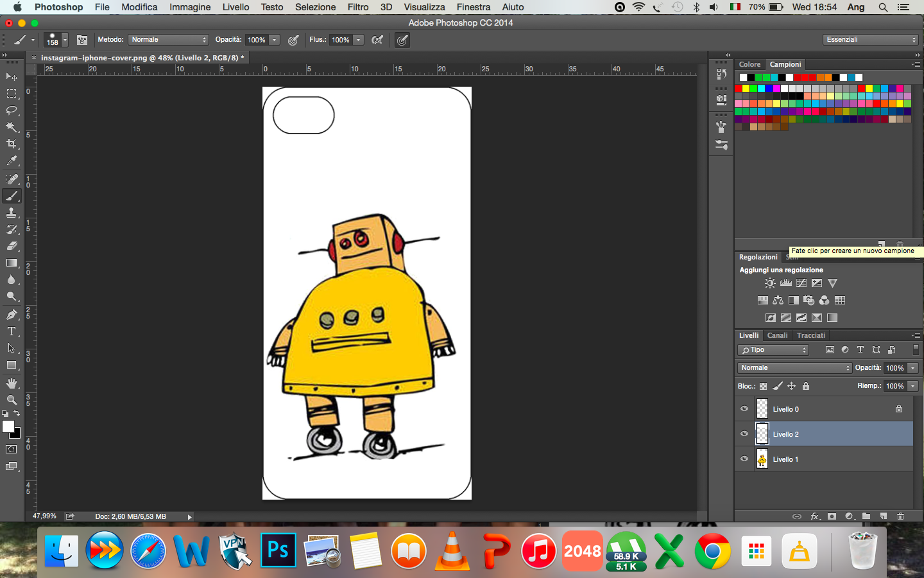Select the Healing Brush tool
Image resolution: width=924 pixels, height=578 pixels.
(12, 179)
